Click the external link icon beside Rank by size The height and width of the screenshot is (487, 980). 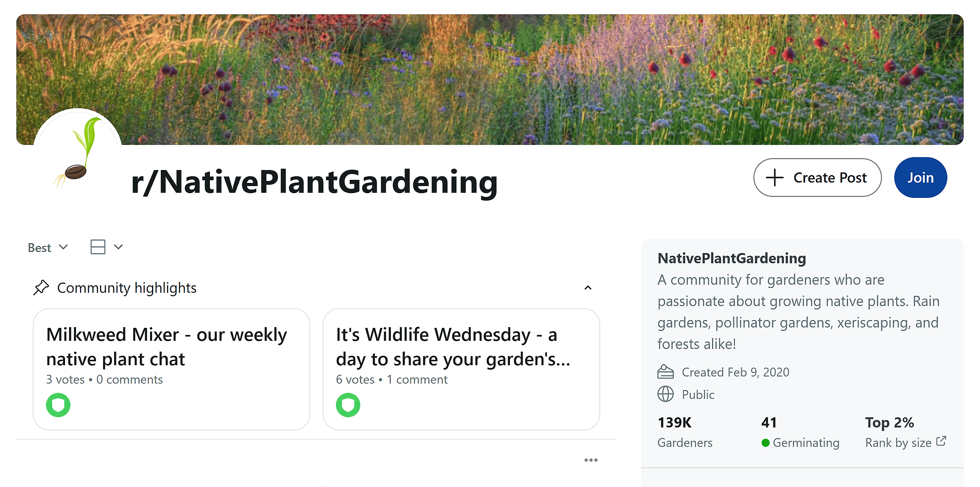click(x=941, y=441)
